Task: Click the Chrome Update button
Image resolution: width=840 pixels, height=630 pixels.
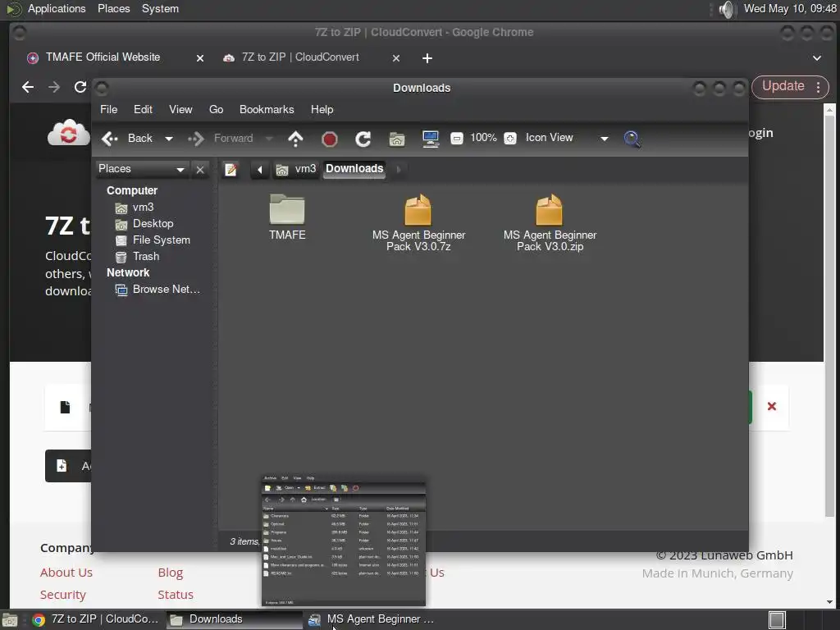Action: 783,86
